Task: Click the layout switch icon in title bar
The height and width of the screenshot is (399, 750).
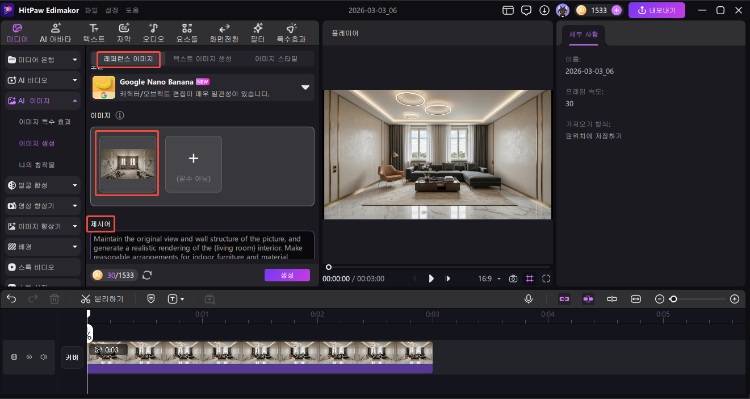Action: 507,11
